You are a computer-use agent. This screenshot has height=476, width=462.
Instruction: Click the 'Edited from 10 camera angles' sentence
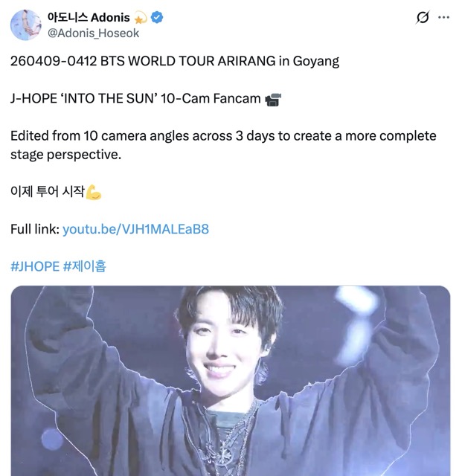click(223, 136)
